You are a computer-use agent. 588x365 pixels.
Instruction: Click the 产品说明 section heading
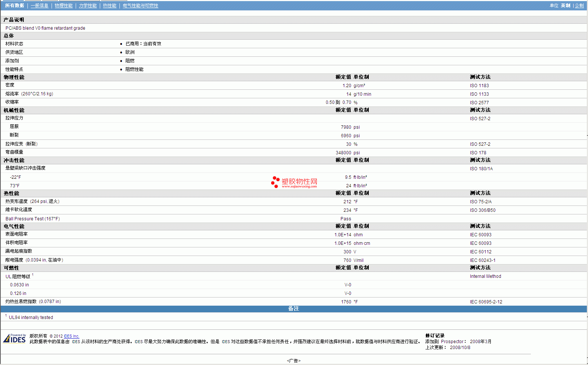[x=14, y=20]
